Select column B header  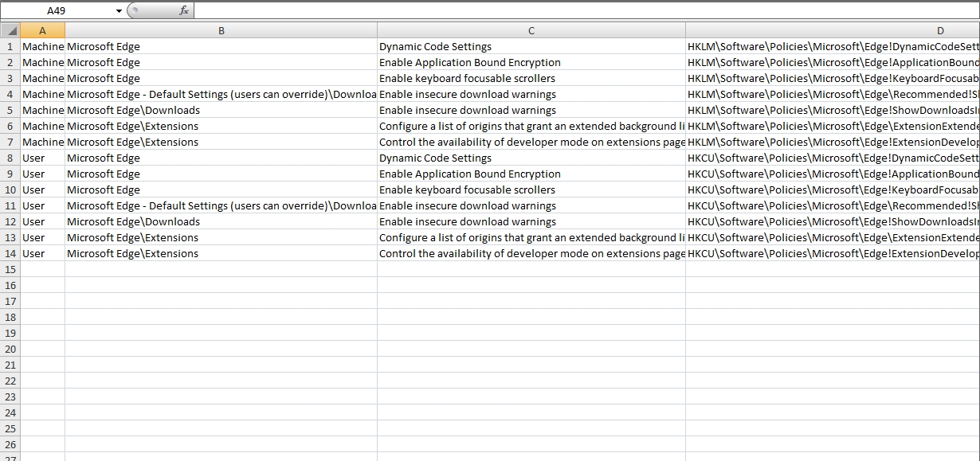tap(221, 30)
